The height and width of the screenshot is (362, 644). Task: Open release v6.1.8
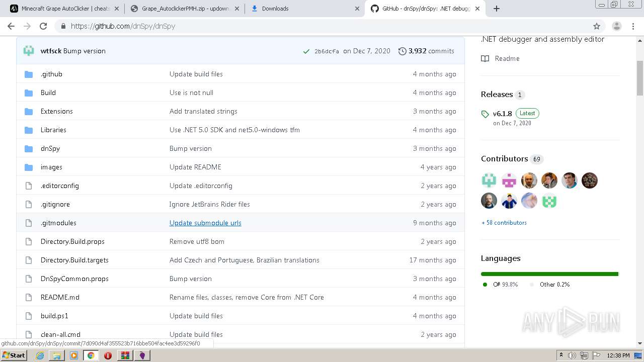pyautogui.click(x=502, y=114)
